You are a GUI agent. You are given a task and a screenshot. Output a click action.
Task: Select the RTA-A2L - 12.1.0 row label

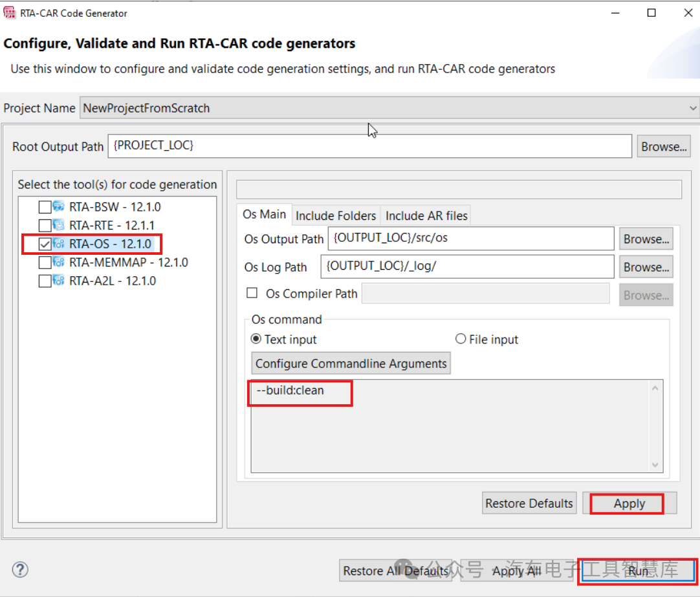[113, 281]
